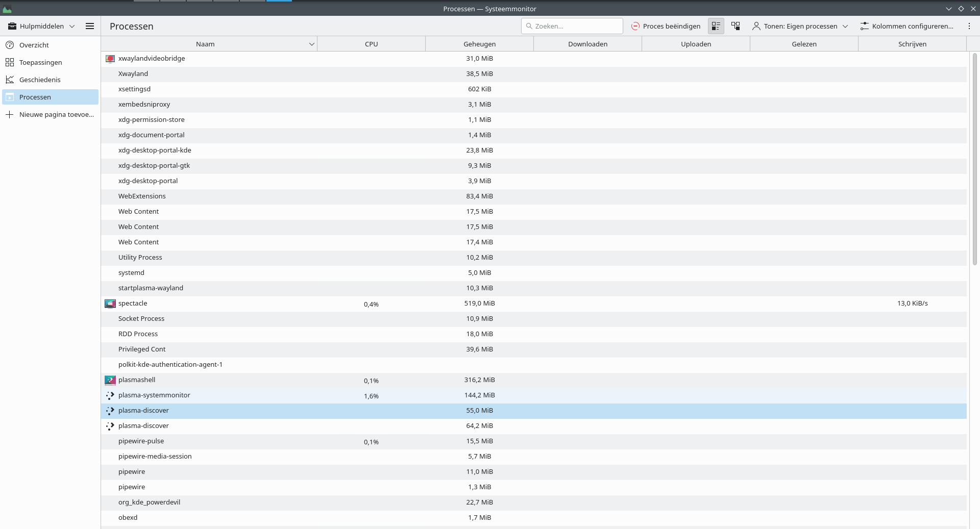980x529 pixels.
Task: Open the Geschiedenis page
Action: pyautogui.click(x=50, y=80)
